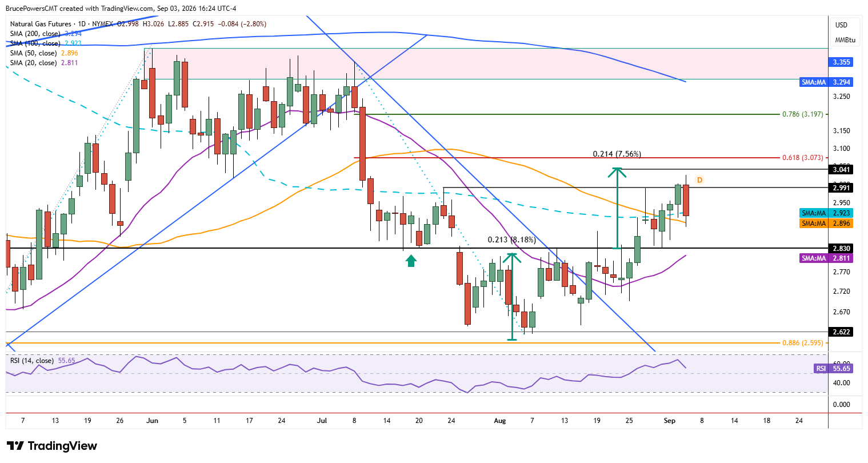Click the 0.618 (3.073) Fibonacci level label
This screenshot has width=868, height=463.
click(x=802, y=158)
